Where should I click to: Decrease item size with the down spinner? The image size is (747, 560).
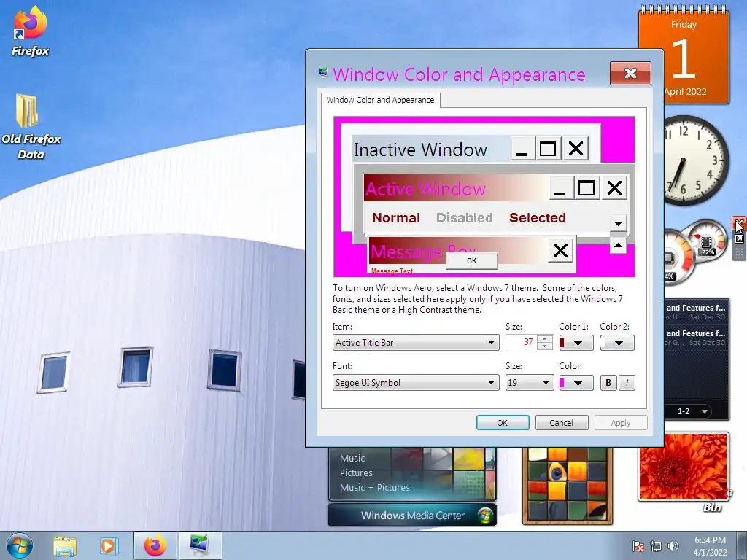pyautogui.click(x=544, y=346)
